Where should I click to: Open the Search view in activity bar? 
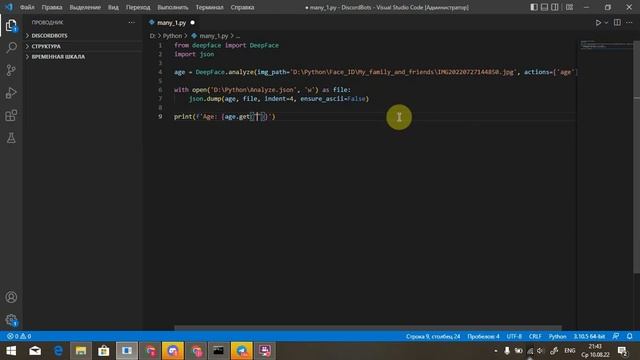[x=11, y=48]
